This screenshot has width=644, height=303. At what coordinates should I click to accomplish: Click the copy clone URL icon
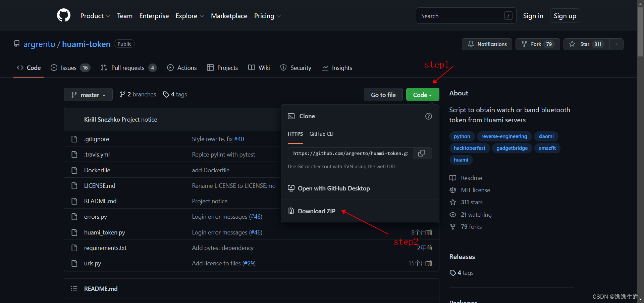pyautogui.click(x=422, y=153)
